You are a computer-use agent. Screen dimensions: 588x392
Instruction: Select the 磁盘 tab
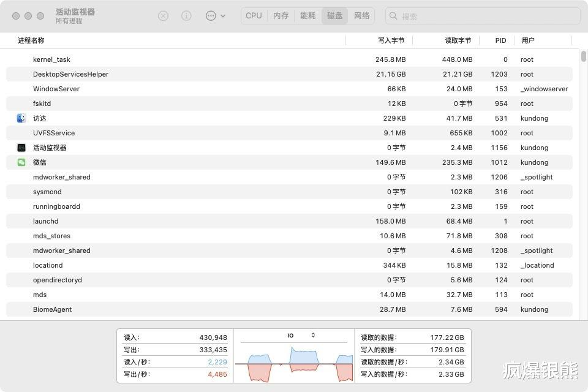click(x=334, y=16)
